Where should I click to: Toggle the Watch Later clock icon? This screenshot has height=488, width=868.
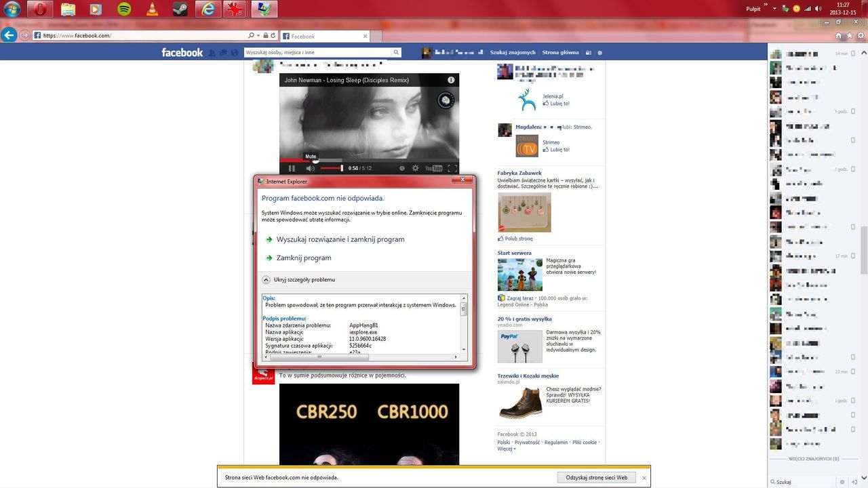(x=401, y=168)
